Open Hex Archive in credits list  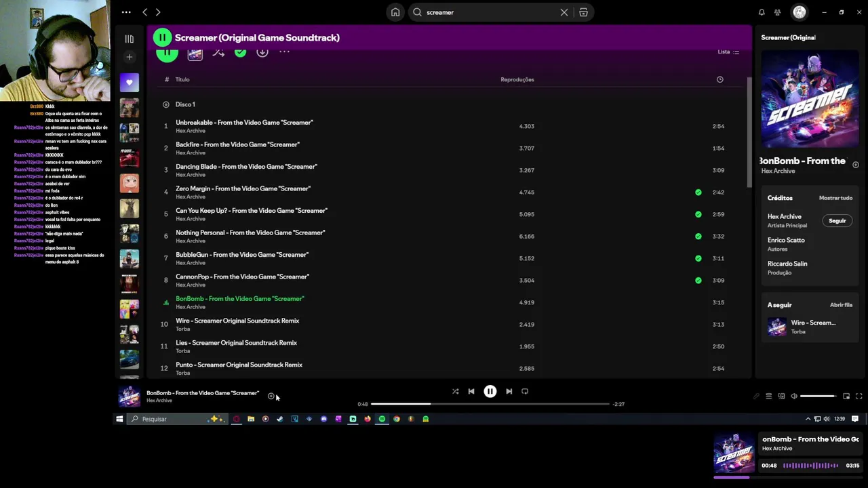[x=785, y=217]
